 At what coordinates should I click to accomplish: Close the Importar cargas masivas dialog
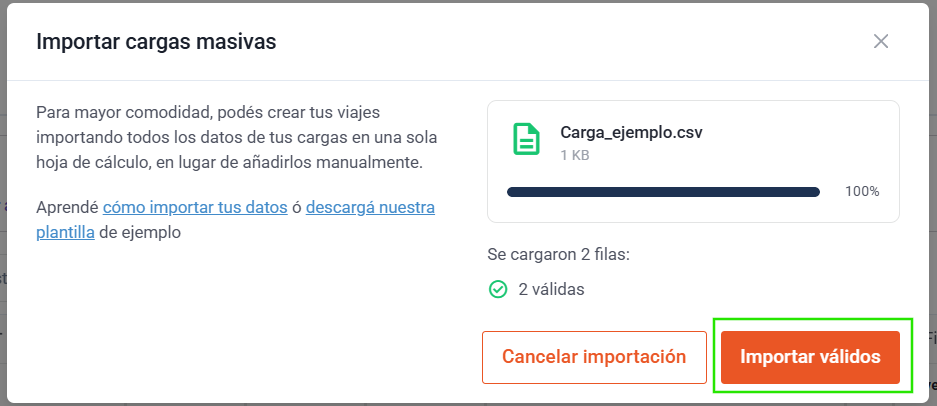point(881,41)
